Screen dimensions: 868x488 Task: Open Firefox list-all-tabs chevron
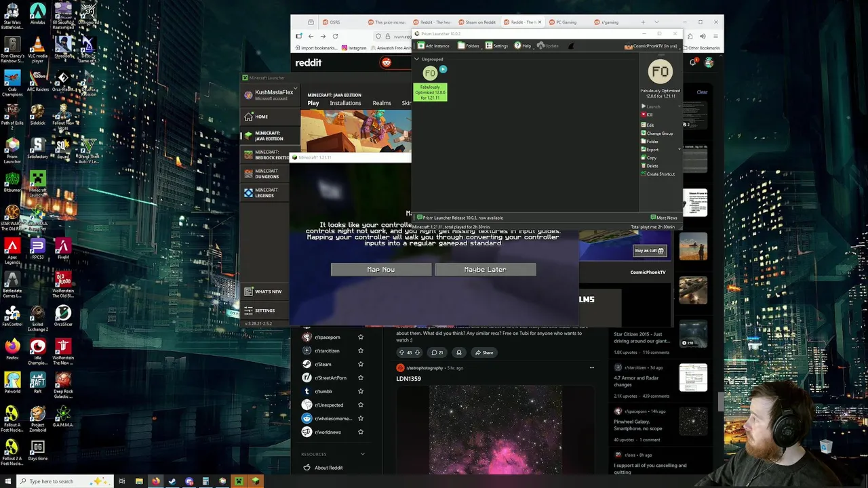[x=656, y=22]
